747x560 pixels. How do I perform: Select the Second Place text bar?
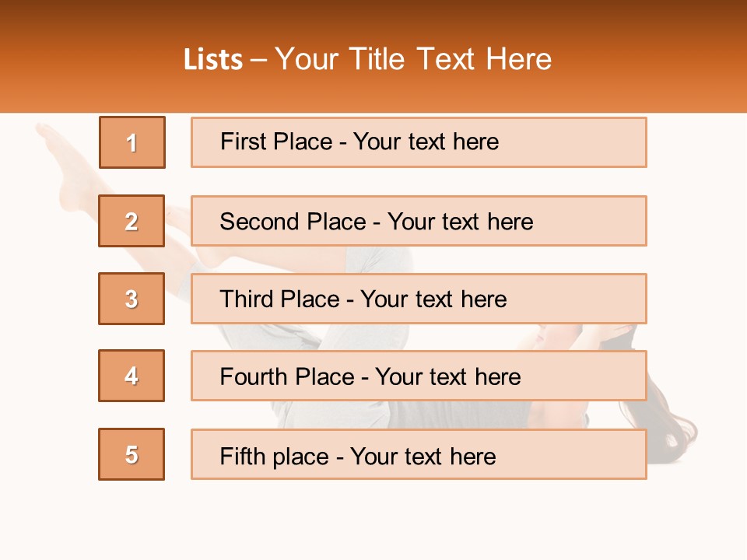(419, 221)
